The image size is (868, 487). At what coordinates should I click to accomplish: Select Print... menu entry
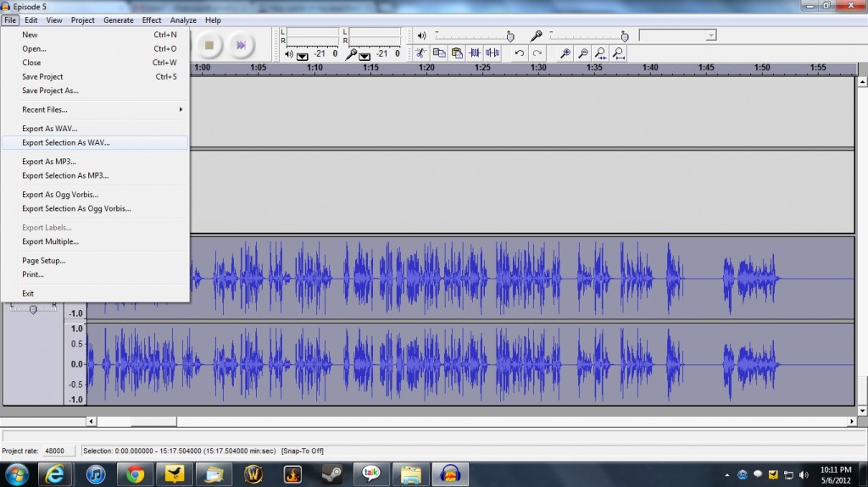click(95, 274)
